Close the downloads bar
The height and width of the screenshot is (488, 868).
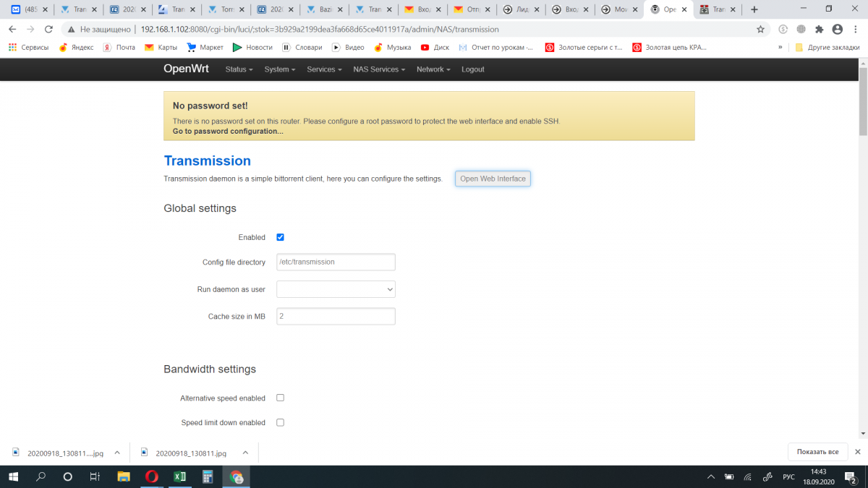(x=858, y=452)
